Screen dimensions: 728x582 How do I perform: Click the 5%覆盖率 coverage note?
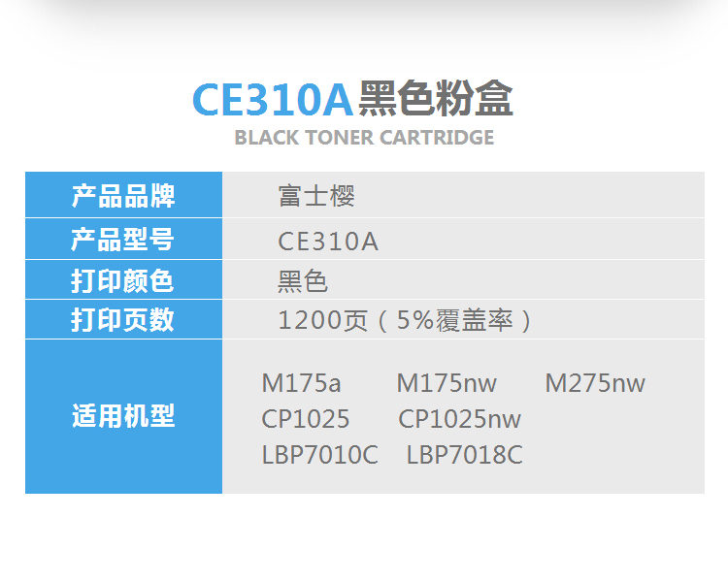tap(455, 320)
